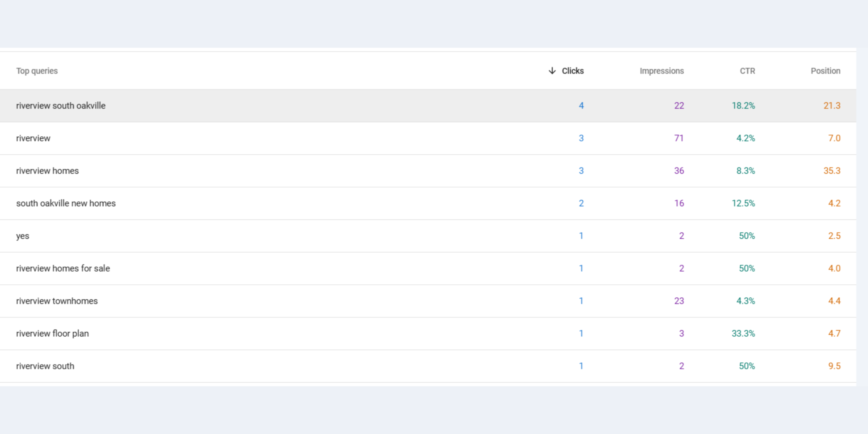Click position value 4.7
Viewport: 868px width, 434px height.
(x=834, y=333)
